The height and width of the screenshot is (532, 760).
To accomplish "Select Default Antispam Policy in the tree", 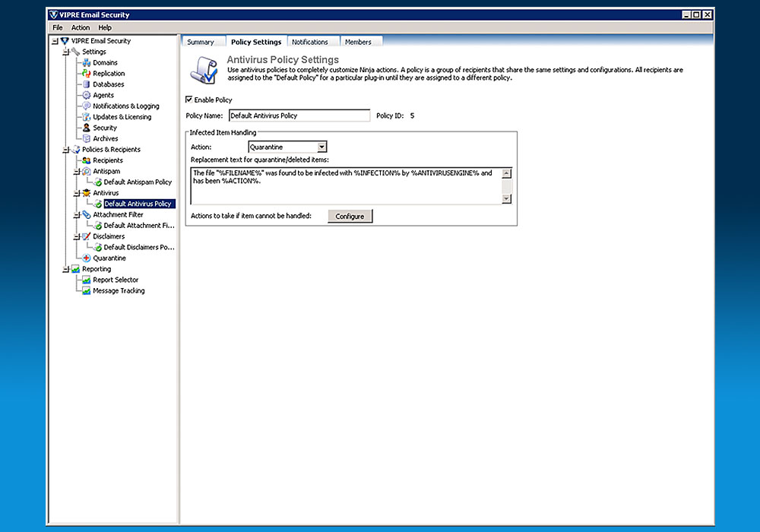I will click(138, 182).
